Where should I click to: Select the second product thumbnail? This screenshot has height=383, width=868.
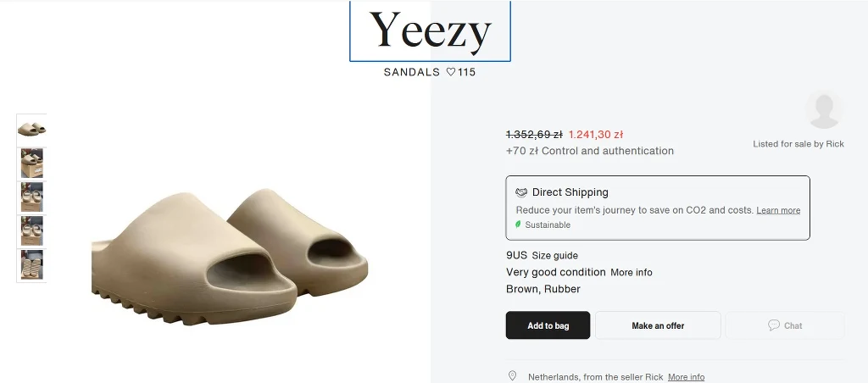point(31,163)
